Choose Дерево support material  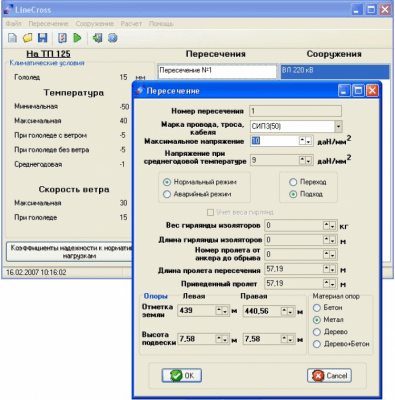pos(317,332)
